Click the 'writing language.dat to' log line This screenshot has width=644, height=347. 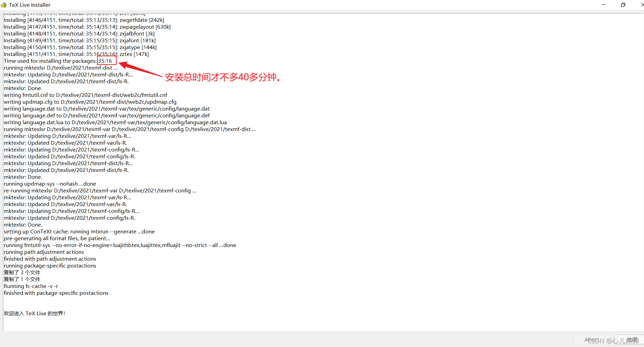pos(107,109)
